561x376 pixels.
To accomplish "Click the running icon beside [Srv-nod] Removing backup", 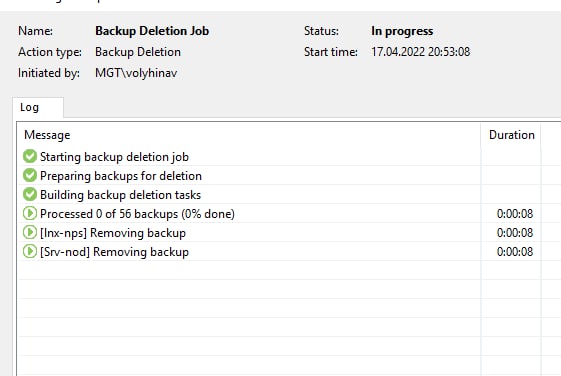I will pyautogui.click(x=30, y=251).
